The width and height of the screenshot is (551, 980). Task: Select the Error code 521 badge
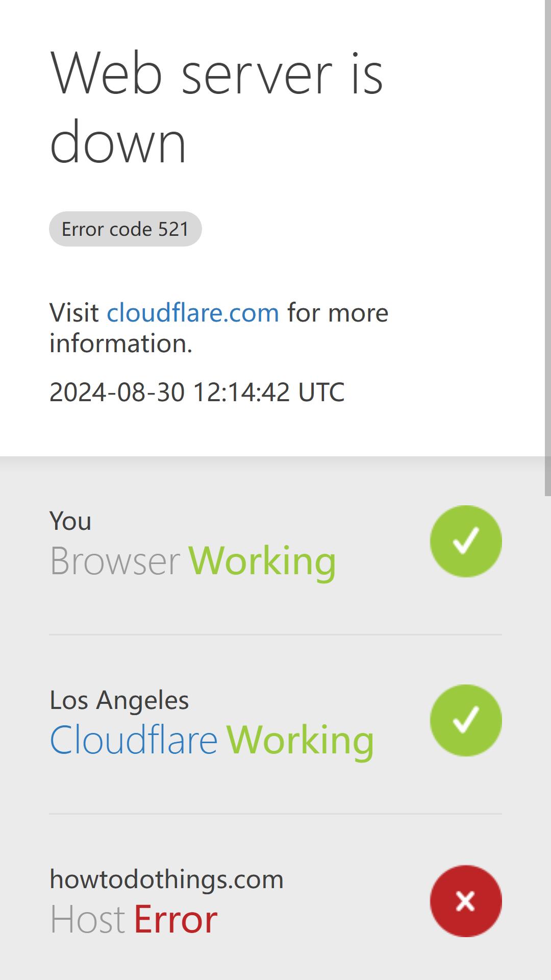[126, 229]
